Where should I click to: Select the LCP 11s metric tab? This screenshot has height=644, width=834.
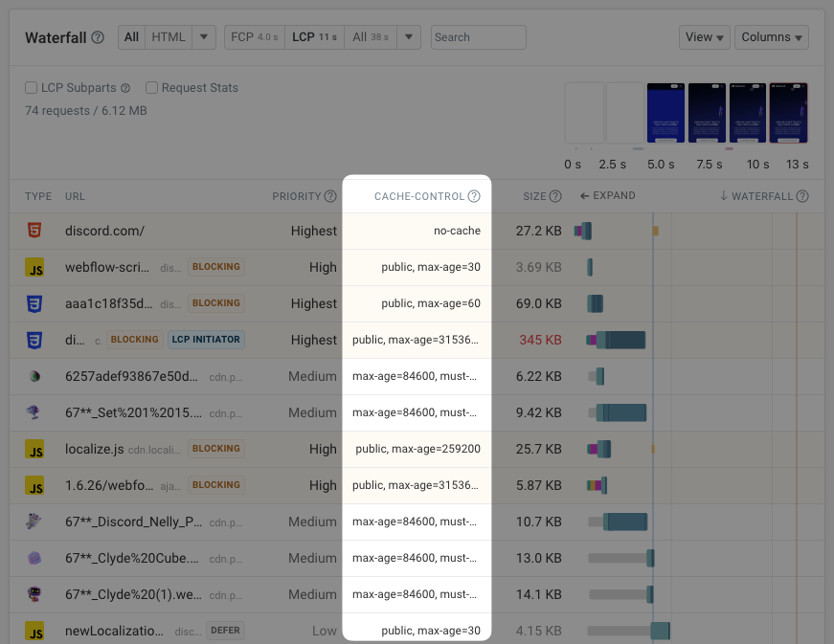coord(314,37)
